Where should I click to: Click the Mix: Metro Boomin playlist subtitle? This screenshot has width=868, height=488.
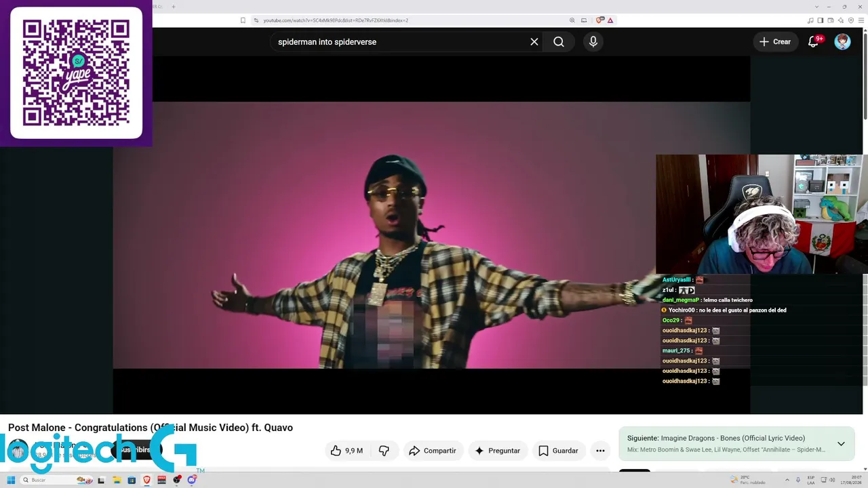[x=726, y=449]
